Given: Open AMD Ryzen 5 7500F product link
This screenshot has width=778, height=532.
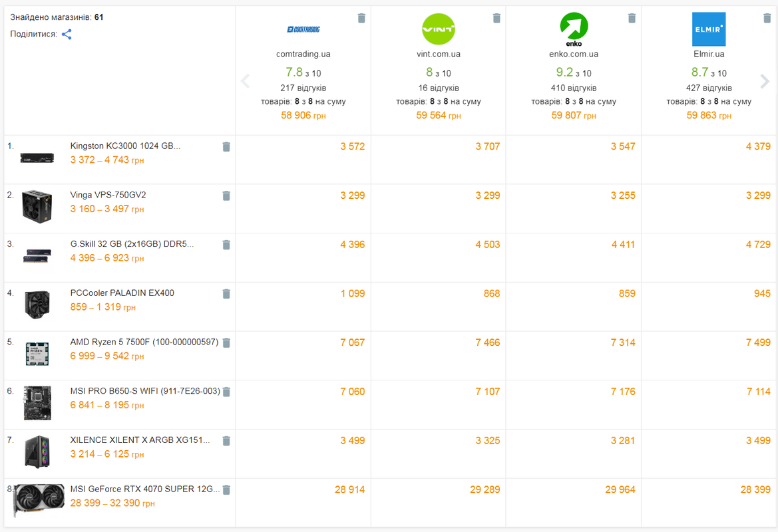Looking at the screenshot, I should pos(144,342).
